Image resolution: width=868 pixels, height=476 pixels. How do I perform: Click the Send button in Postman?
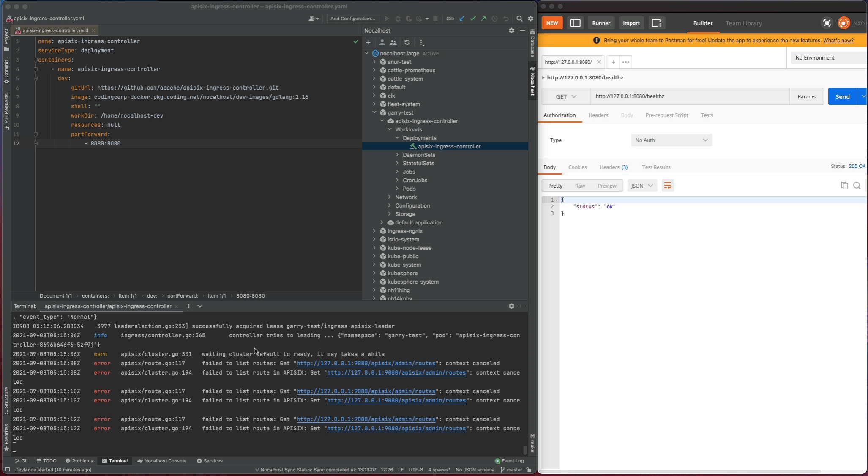[x=842, y=96]
